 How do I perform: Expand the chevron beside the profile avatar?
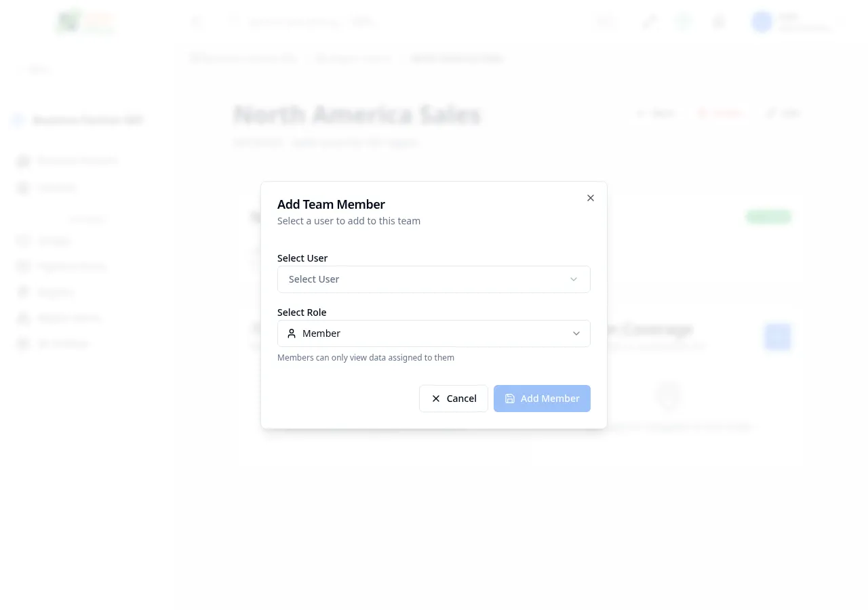(843, 22)
